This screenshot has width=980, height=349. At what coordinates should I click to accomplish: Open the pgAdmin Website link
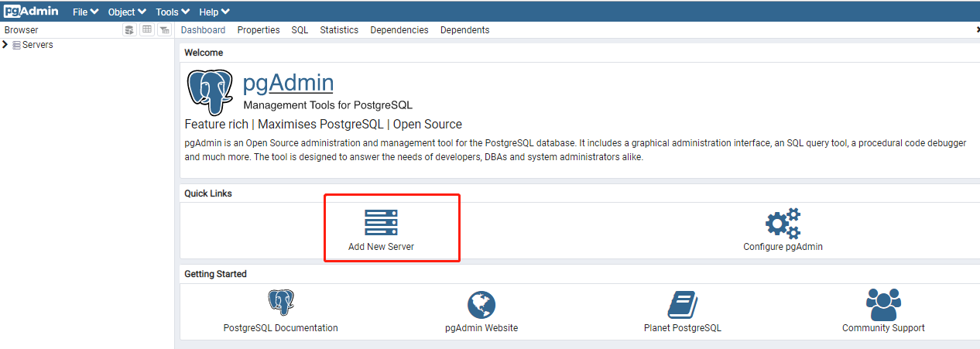point(481,328)
